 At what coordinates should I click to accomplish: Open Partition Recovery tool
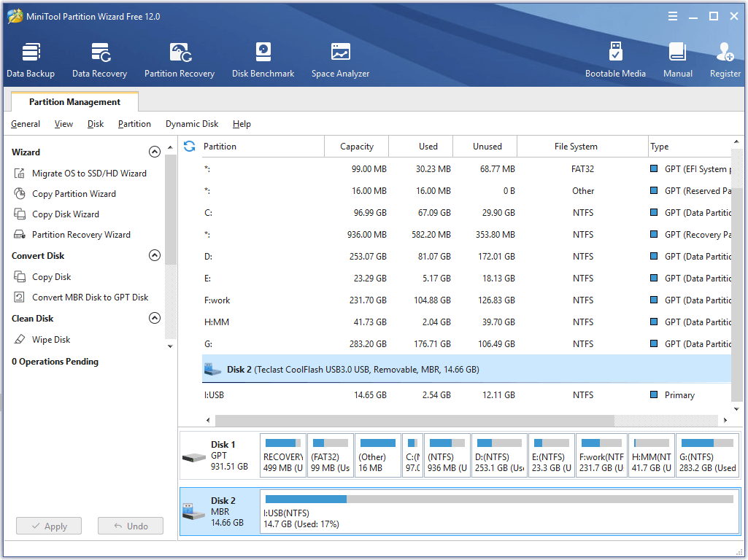180,60
